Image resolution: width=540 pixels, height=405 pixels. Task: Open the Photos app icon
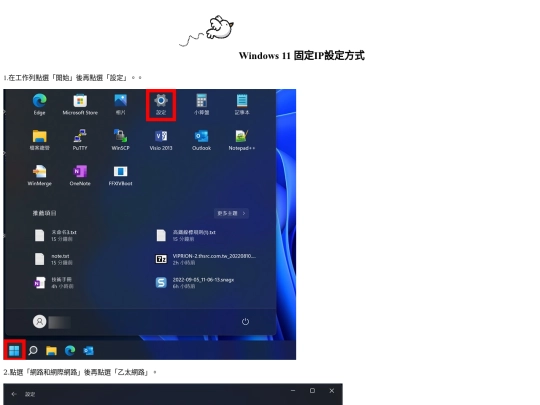pyautogui.click(x=121, y=104)
